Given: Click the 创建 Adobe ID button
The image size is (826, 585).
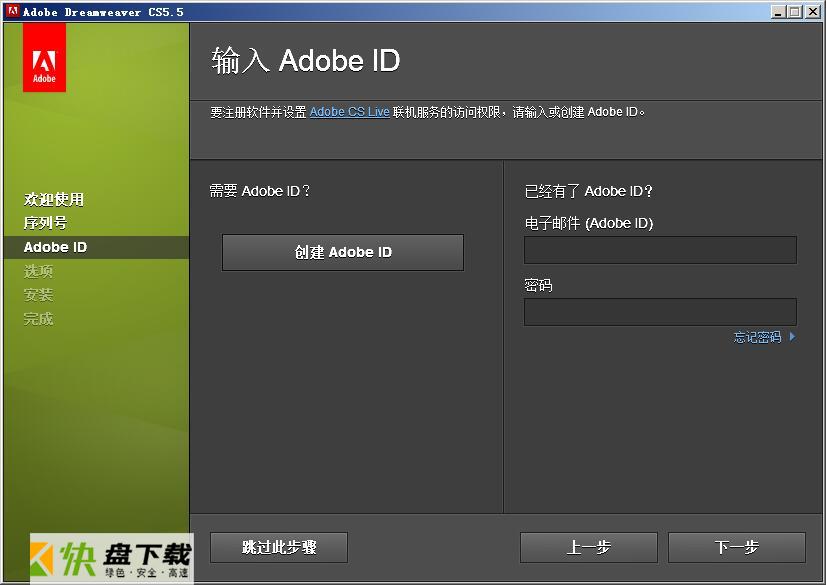Looking at the screenshot, I should coord(343,252).
